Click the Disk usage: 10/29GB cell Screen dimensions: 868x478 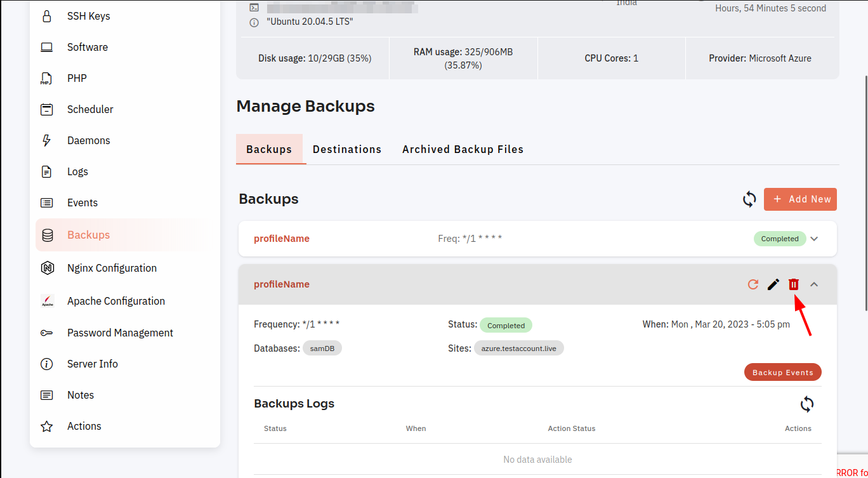coord(315,58)
